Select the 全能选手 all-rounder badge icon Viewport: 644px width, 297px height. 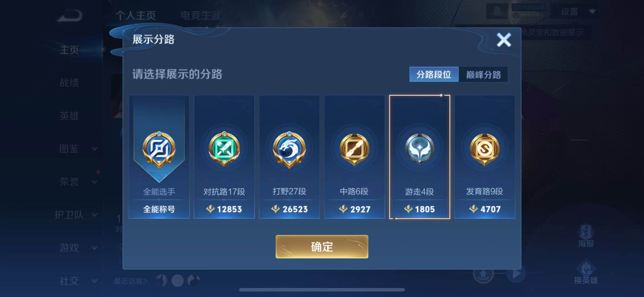159,149
